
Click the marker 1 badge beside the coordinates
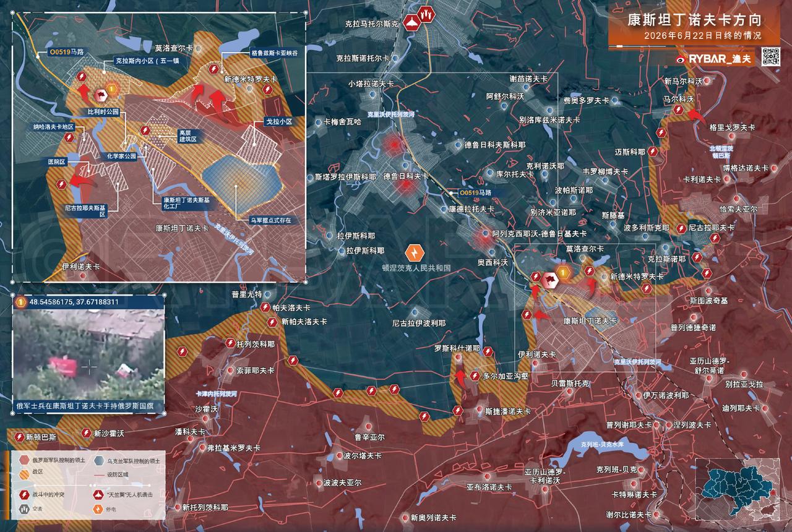point(20,302)
